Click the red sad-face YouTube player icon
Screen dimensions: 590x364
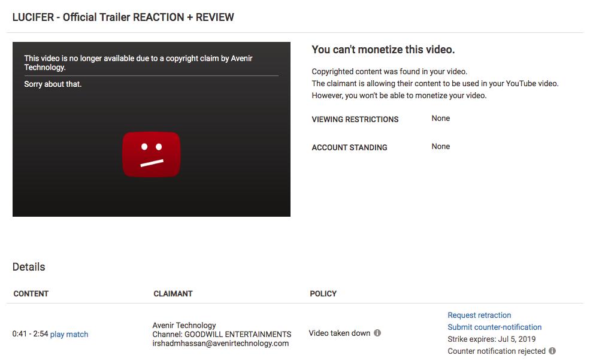tap(152, 154)
